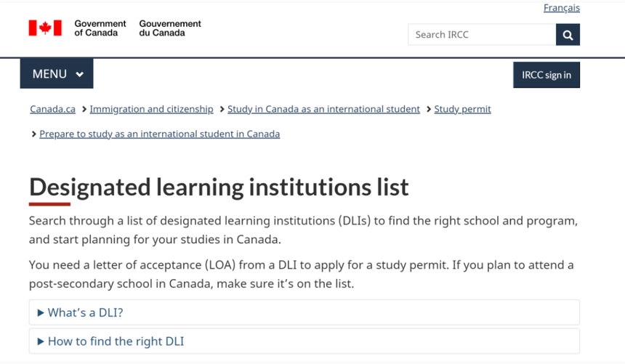Click the Canadian flag logo
Screen dimensions: 625x364
click(45, 28)
